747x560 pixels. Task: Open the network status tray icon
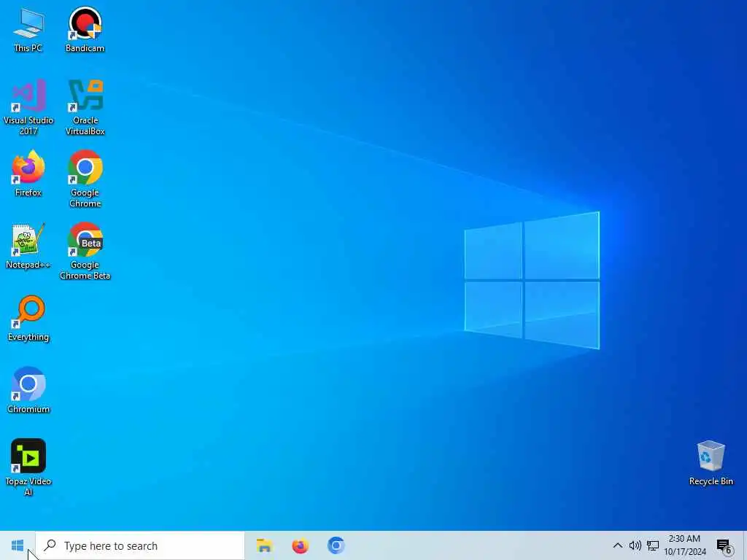coord(653,545)
